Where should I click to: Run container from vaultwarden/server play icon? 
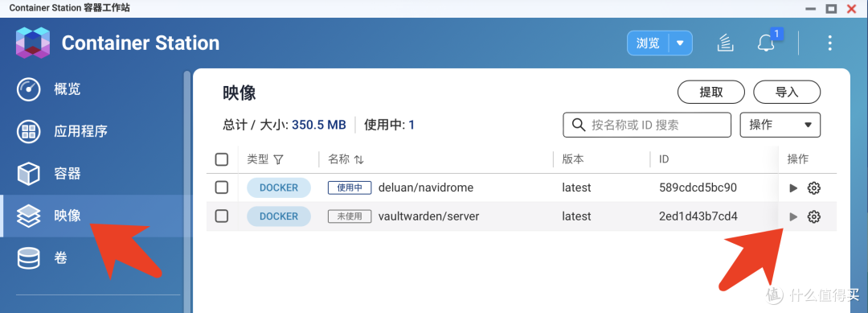[793, 216]
